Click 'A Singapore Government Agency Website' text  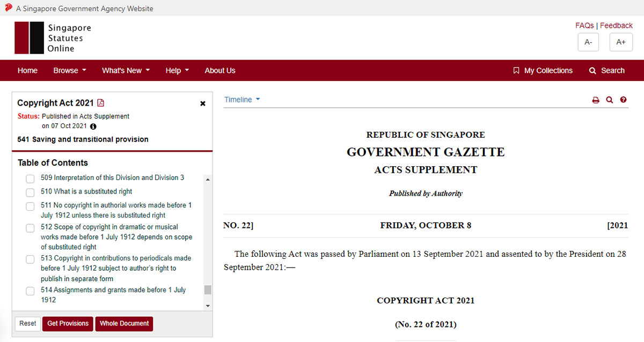click(84, 9)
